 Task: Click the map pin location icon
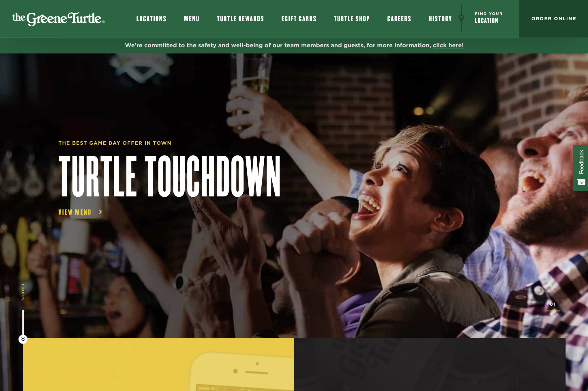click(x=461, y=18)
